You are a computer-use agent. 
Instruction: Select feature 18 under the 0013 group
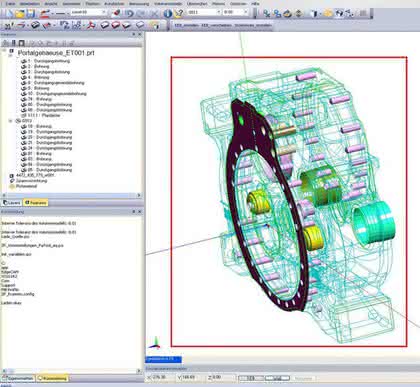(x=40, y=126)
